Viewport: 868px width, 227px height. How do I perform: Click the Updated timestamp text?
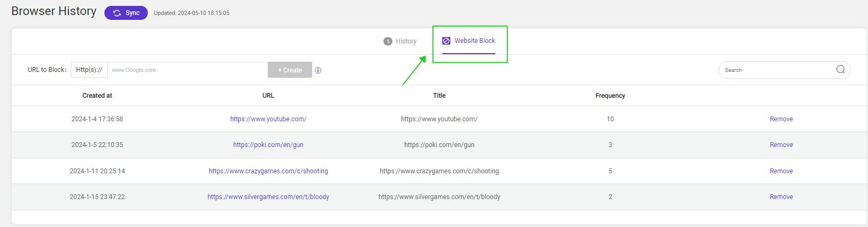191,13
